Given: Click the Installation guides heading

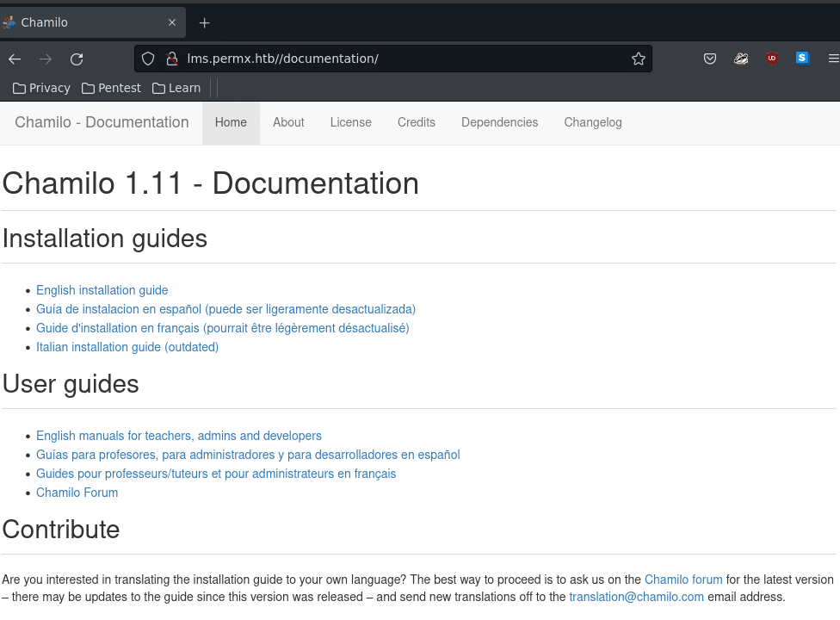Looking at the screenshot, I should (104, 239).
